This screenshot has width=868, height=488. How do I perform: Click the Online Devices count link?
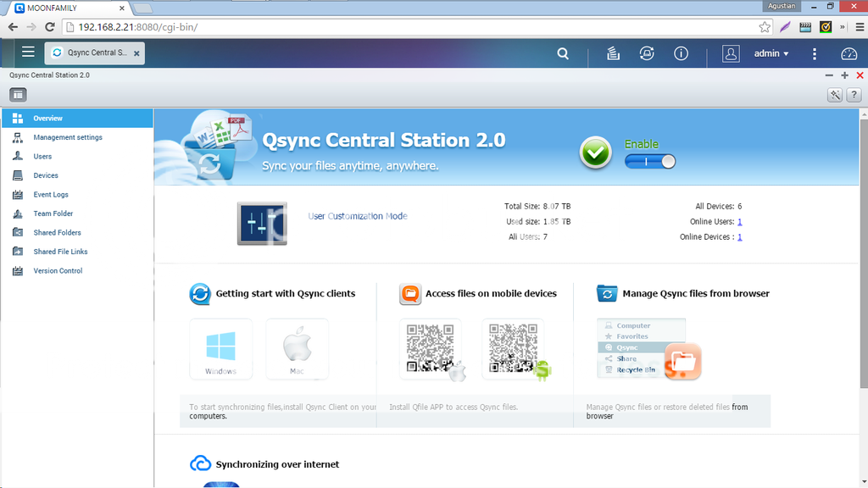tap(739, 237)
